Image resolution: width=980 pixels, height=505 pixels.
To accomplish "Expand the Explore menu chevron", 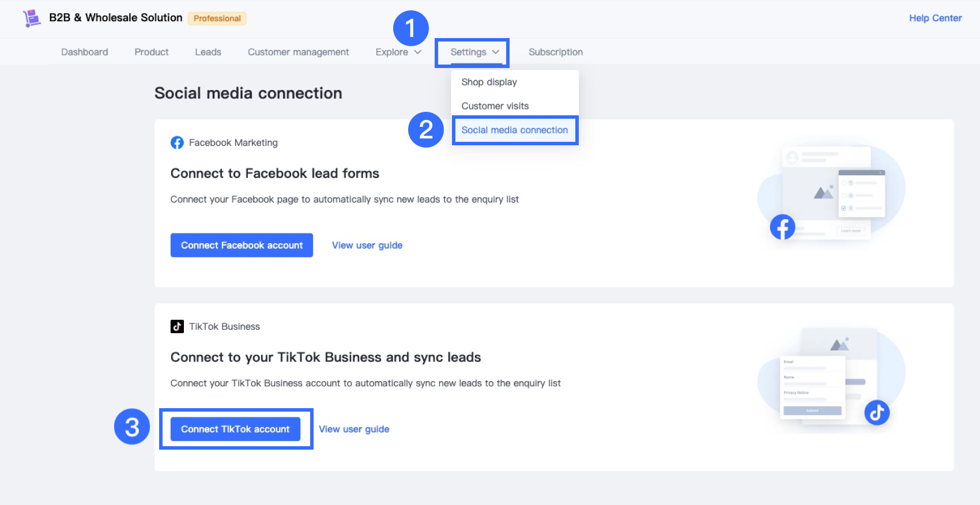I will (418, 52).
